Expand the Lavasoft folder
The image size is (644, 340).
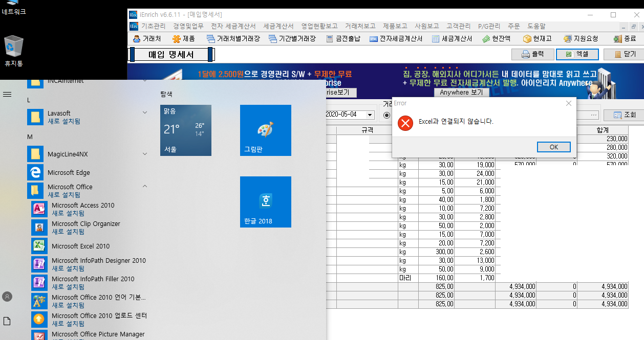click(145, 113)
